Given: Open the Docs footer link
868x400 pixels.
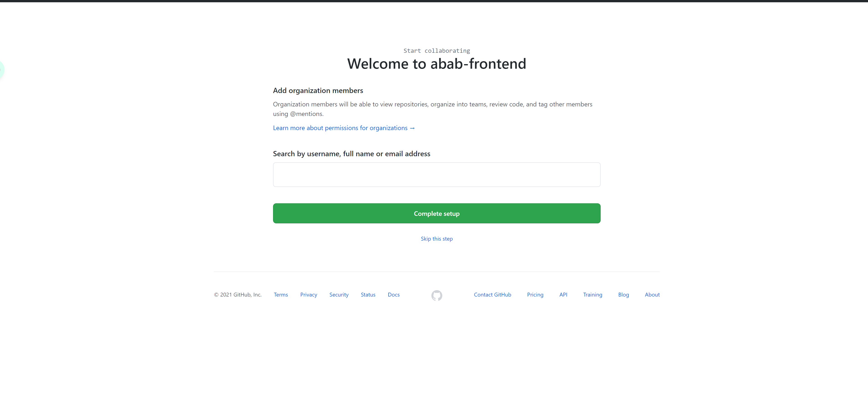Looking at the screenshot, I should pos(393,295).
